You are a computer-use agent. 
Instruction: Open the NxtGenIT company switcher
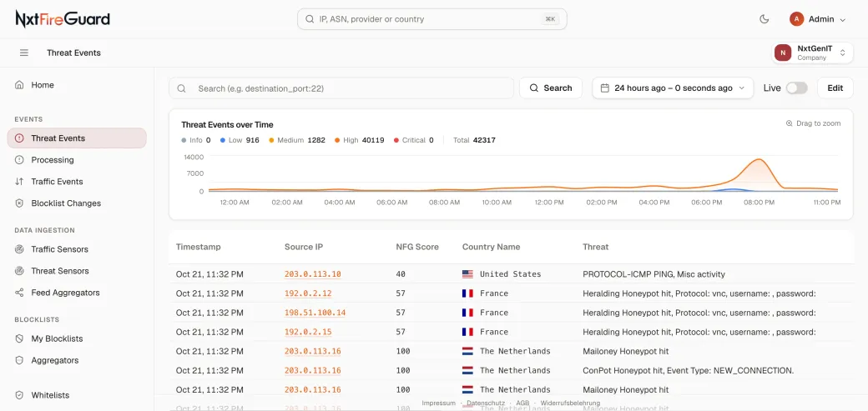[813, 53]
